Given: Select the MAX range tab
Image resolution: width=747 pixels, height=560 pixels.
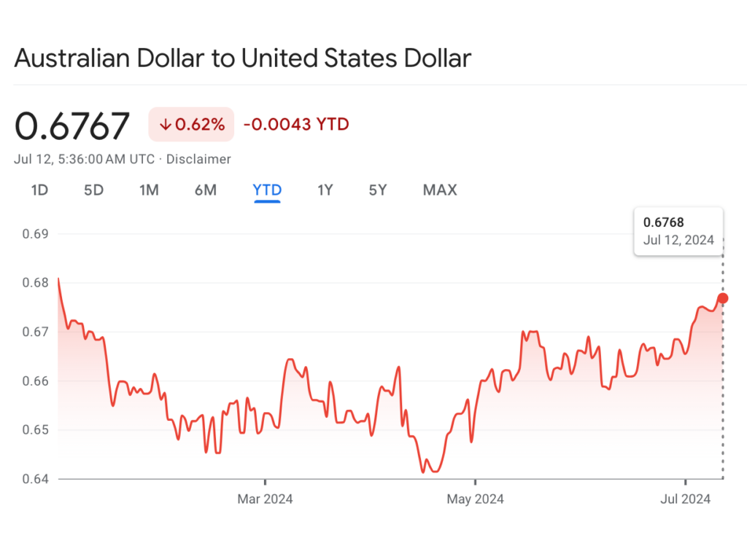Looking at the screenshot, I should (440, 190).
